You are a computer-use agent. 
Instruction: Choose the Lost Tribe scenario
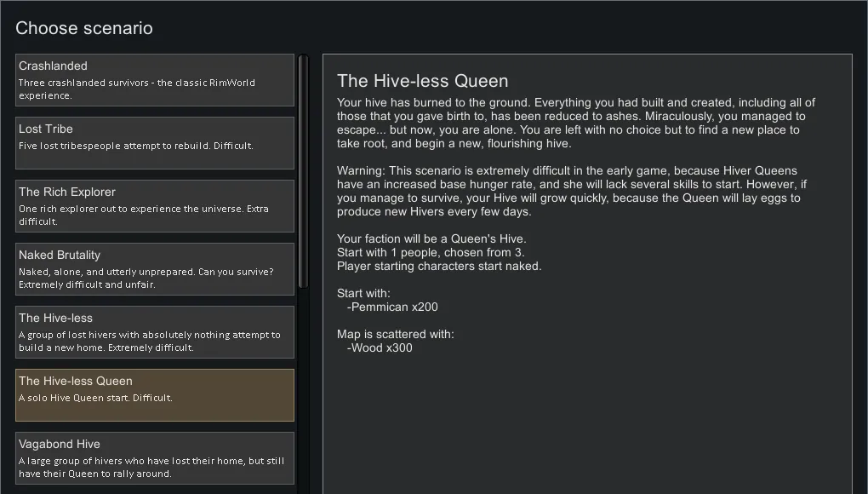pos(155,143)
